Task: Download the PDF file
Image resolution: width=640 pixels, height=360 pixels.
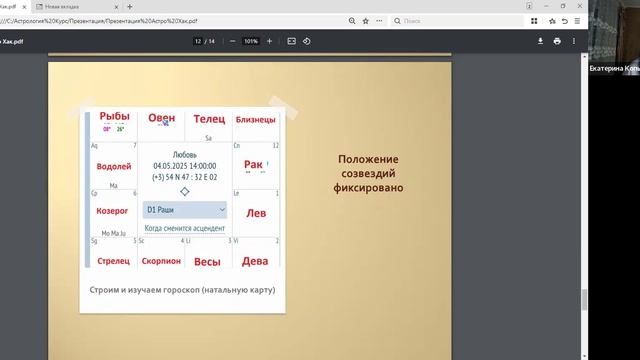Action: click(x=540, y=41)
